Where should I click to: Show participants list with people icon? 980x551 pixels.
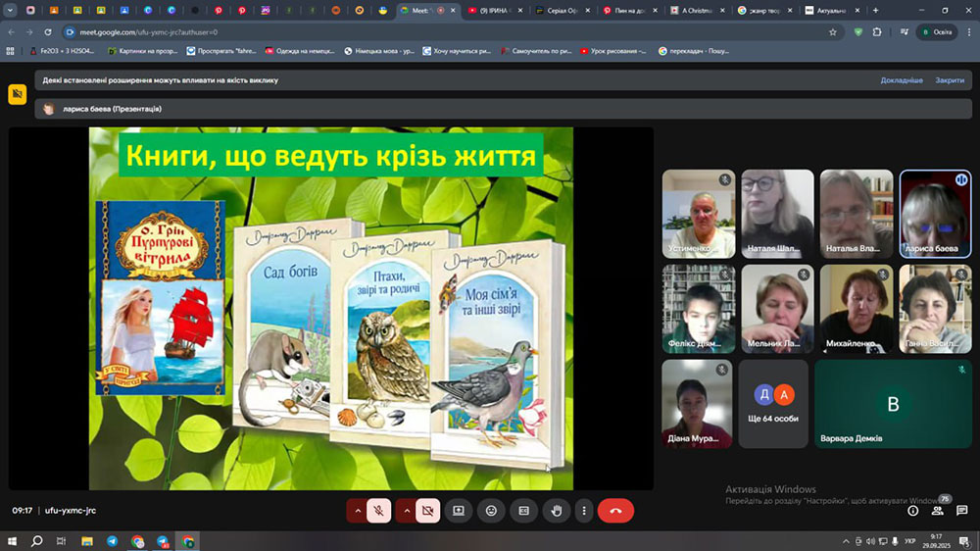click(938, 511)
